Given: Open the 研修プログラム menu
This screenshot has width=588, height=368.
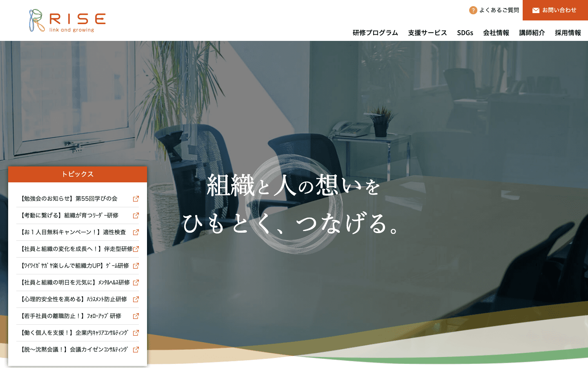Looking at the screenshot, I should pos(375,33).
